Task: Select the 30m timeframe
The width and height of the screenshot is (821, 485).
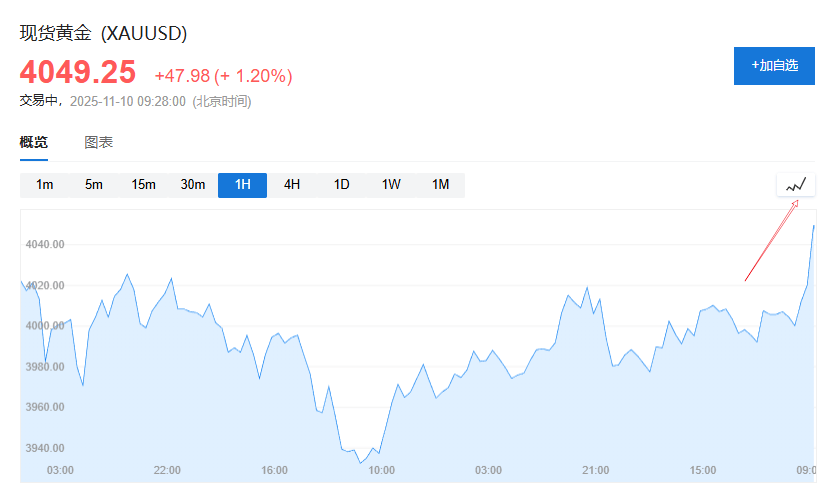Action: tap(193, 185)
